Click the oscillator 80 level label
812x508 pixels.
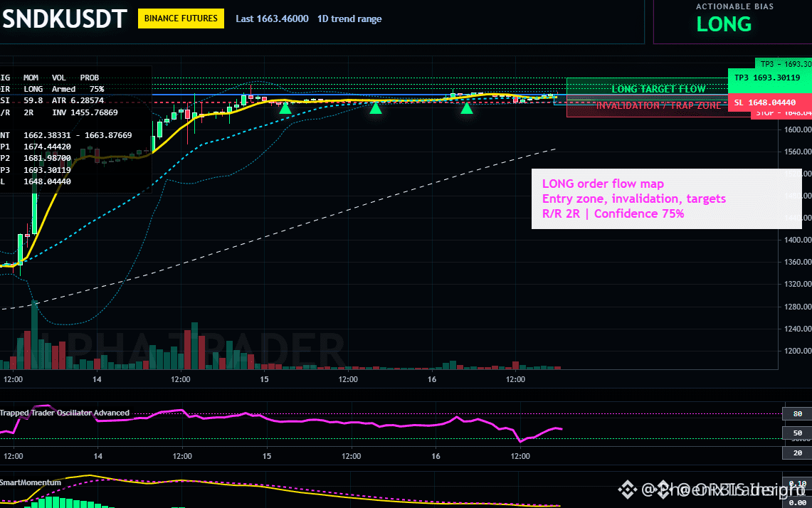798,414
